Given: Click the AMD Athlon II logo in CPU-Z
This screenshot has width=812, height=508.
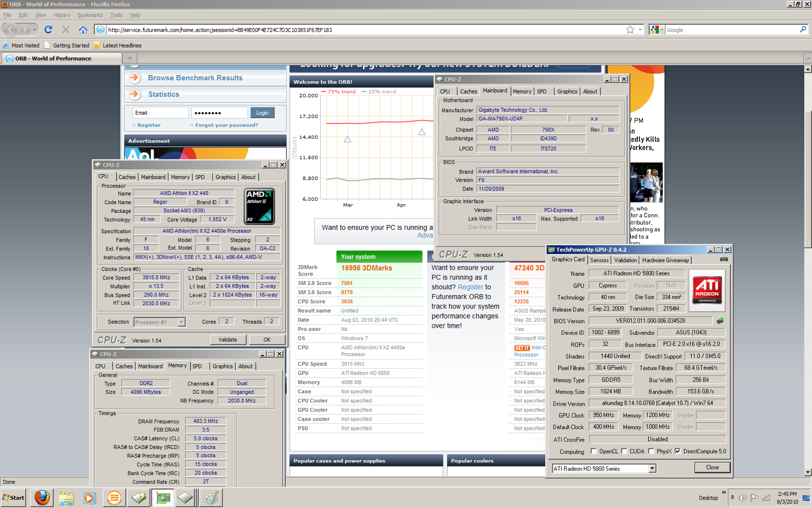Looking at the screenshot, I should click(260, 206).
